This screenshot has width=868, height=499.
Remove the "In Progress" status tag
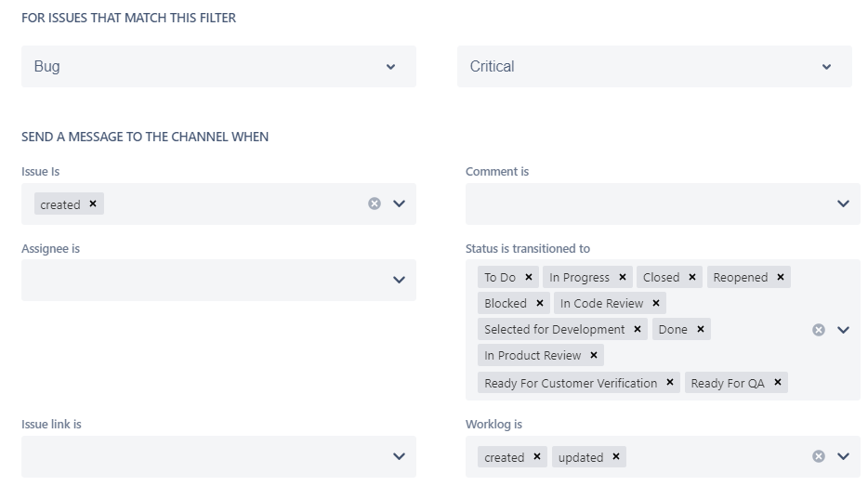(623, 277)
